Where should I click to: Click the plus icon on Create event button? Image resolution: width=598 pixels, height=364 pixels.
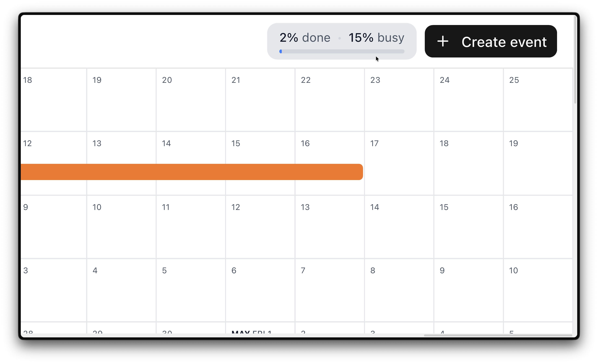(x=443, y=41)
